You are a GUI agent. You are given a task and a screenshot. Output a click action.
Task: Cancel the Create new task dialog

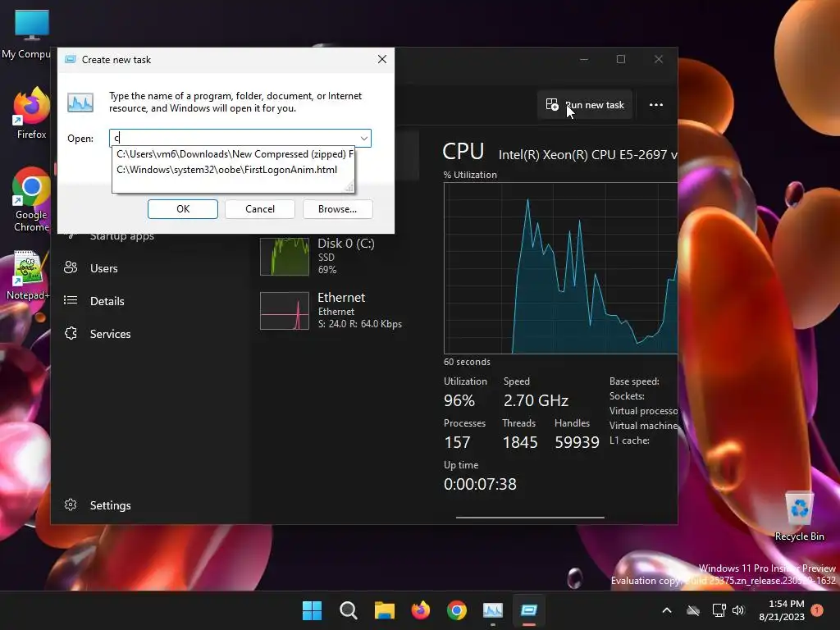[x=260, y=209]
